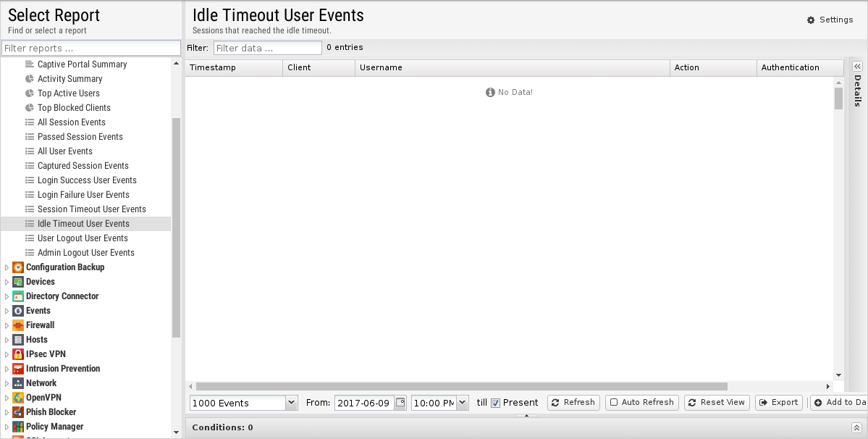Click the Passed Session Events list icon

pos(30,137)
